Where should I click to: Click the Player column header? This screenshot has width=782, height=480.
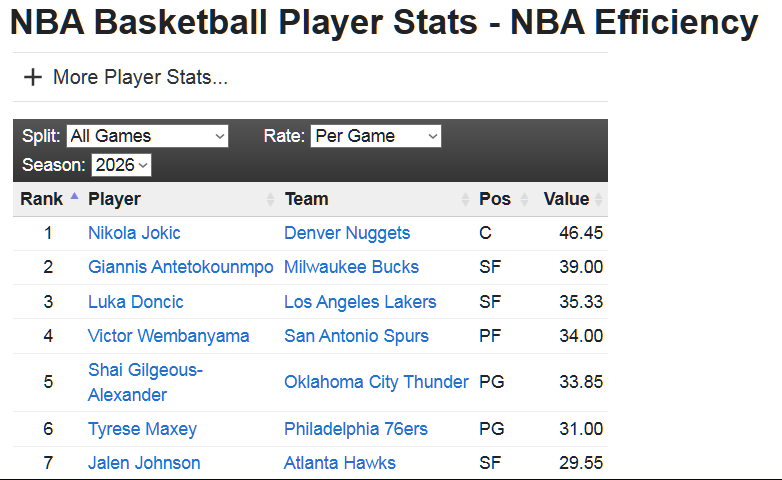coord(114,199)
